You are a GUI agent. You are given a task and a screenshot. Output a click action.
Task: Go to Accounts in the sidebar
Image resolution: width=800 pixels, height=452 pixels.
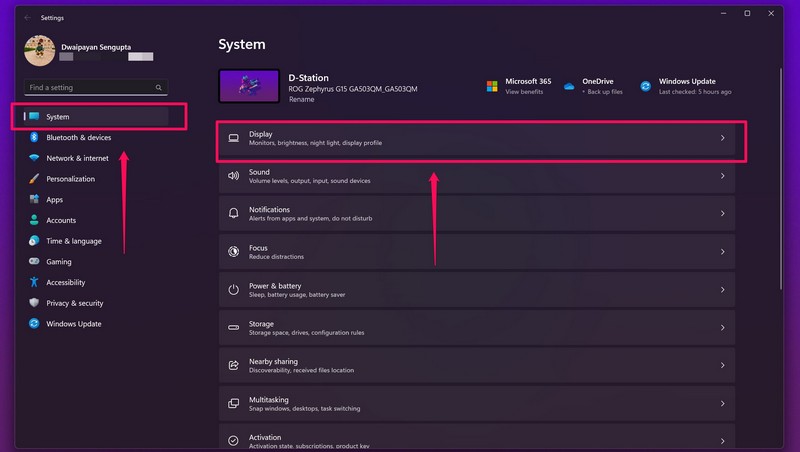[60, 220]
